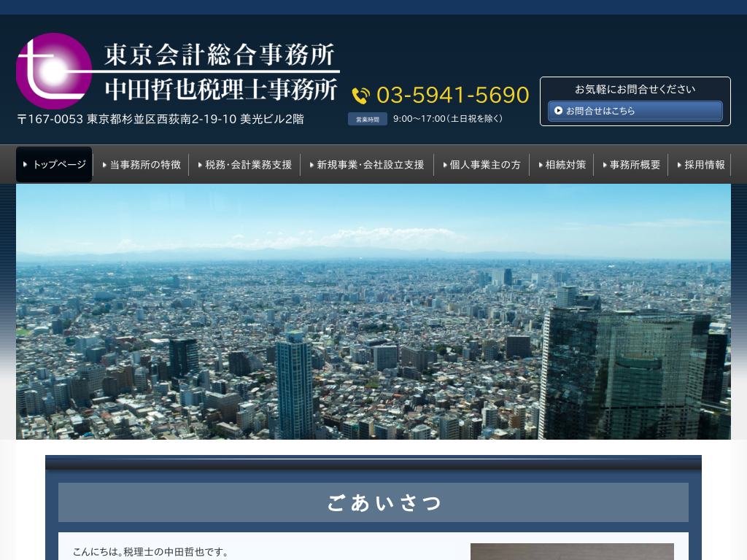Click the photo beside the greeting text
This screenshot has width=747, height=560.
(572, 552)
